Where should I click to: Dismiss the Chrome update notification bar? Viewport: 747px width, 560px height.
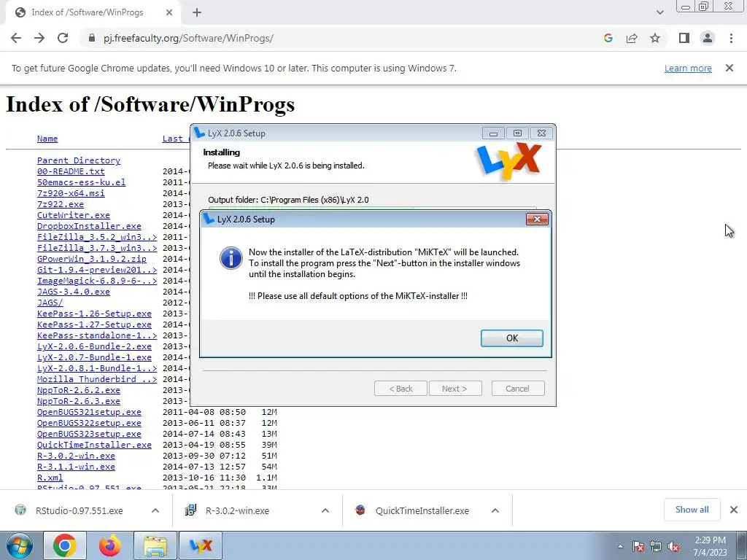(729, 68)
